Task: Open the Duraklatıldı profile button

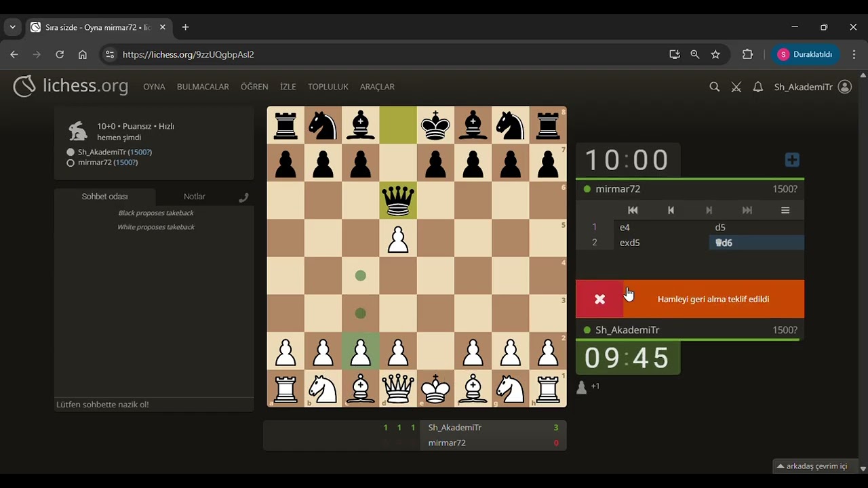Action: pos(806,54)
